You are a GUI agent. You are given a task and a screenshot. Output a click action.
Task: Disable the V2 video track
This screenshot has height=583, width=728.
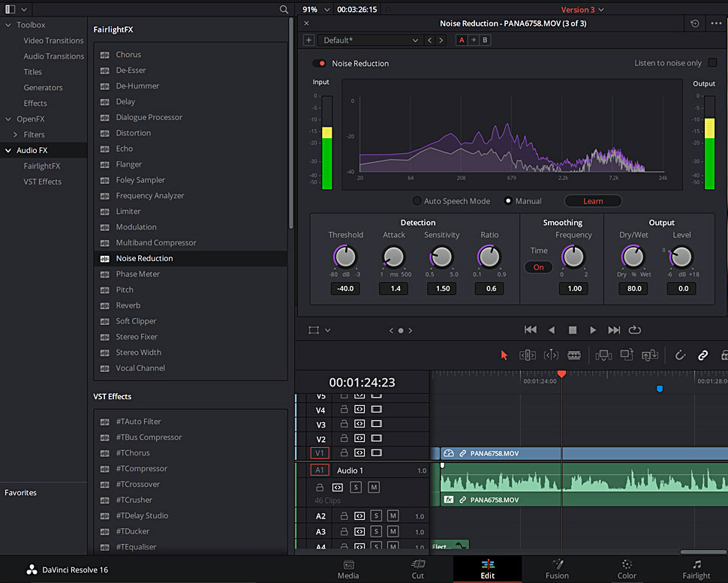pyautogui.click(x=377, y=438)
